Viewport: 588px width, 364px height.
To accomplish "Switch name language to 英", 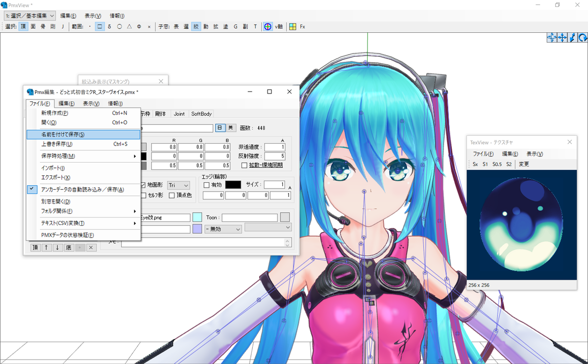I will tap(230, 127).
